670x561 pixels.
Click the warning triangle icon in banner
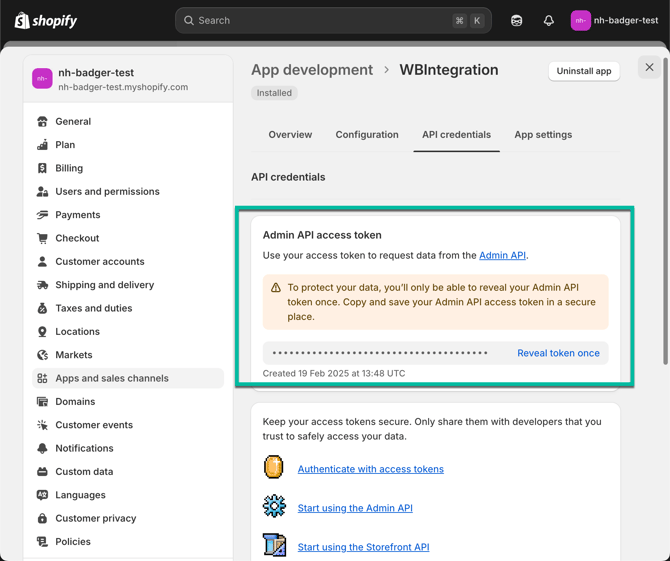point(276,288)
